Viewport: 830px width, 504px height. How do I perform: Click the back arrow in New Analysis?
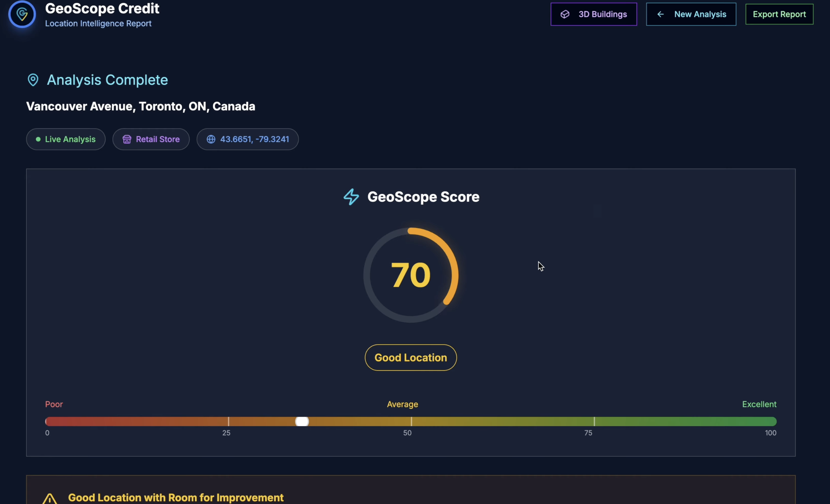pyautogui.click(x=660, y=14)
